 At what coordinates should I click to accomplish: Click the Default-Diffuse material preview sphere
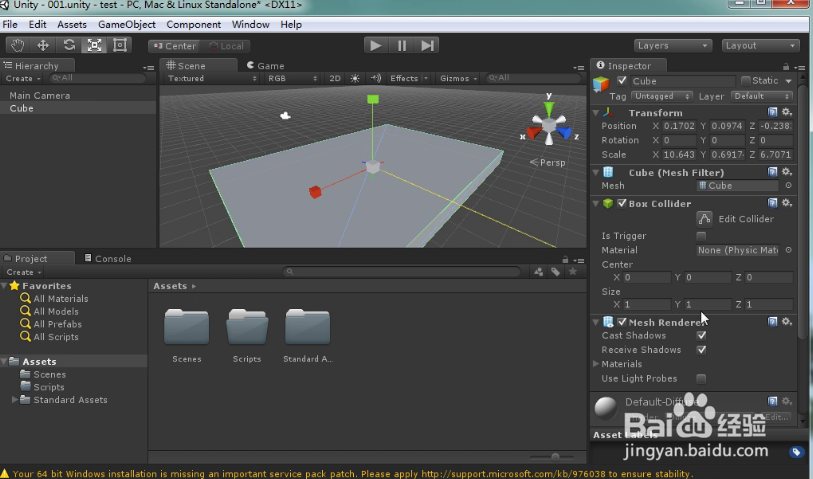coord(606,407)
